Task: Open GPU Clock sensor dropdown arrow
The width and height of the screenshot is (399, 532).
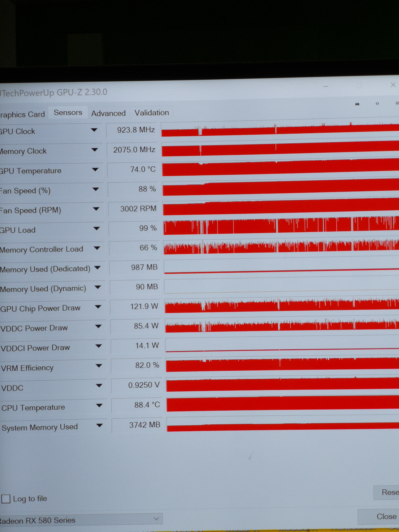Action: coord(94,130)
